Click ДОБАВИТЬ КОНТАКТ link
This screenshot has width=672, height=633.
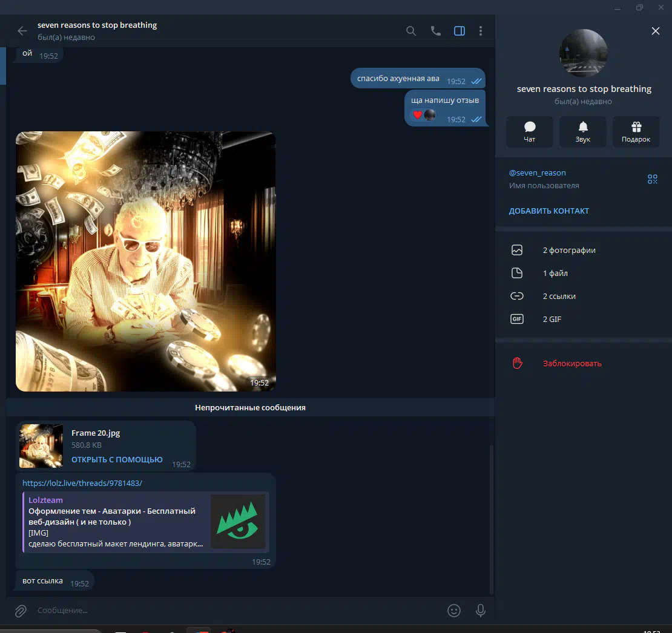548,211
